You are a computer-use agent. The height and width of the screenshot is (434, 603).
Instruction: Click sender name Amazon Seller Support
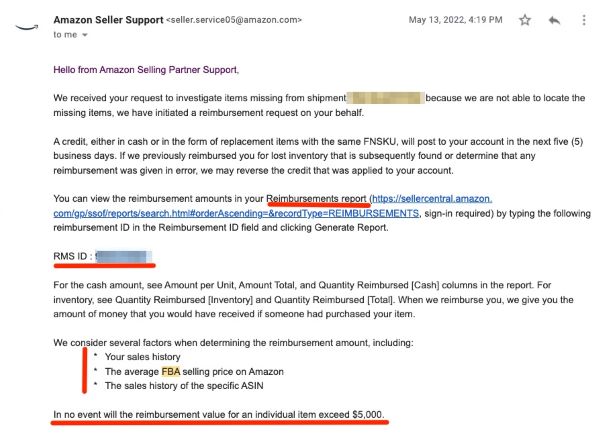(108, 20)
